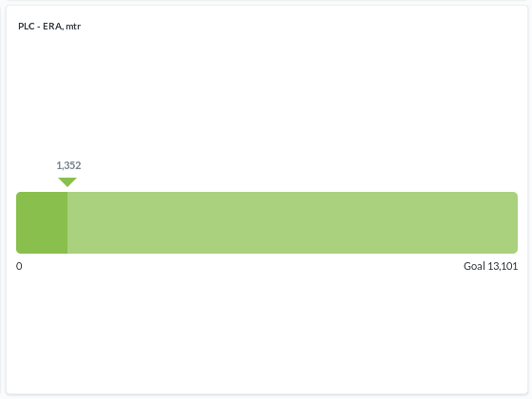Click the '0' minimum label below the bar
The width and height of the screenshot is (532, 399).
coord(19,266)
